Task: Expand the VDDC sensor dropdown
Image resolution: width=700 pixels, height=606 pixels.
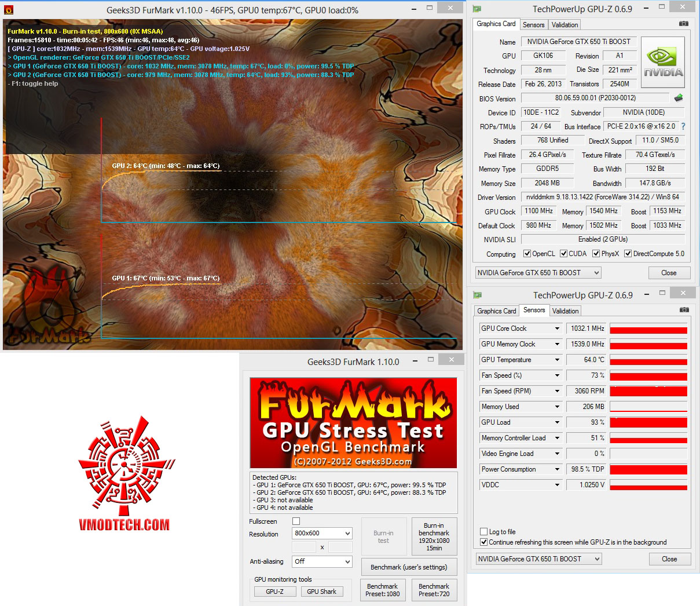Action: point(557,485)
